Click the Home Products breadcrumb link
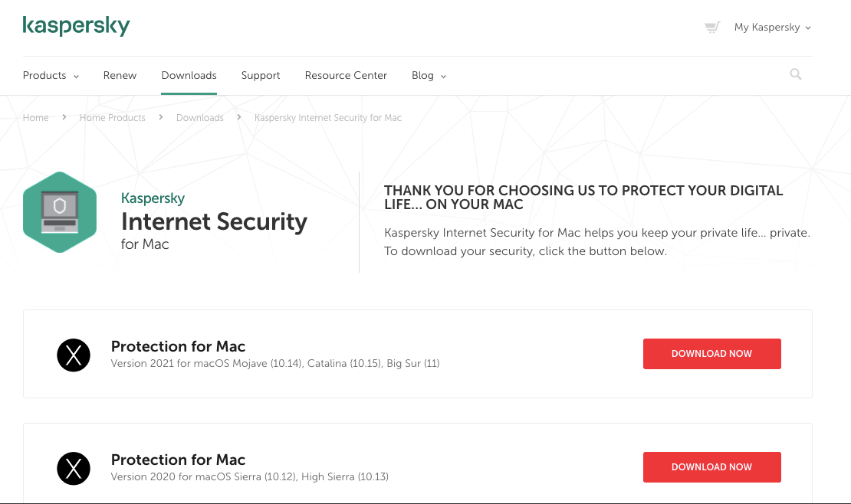 (112, 118)
